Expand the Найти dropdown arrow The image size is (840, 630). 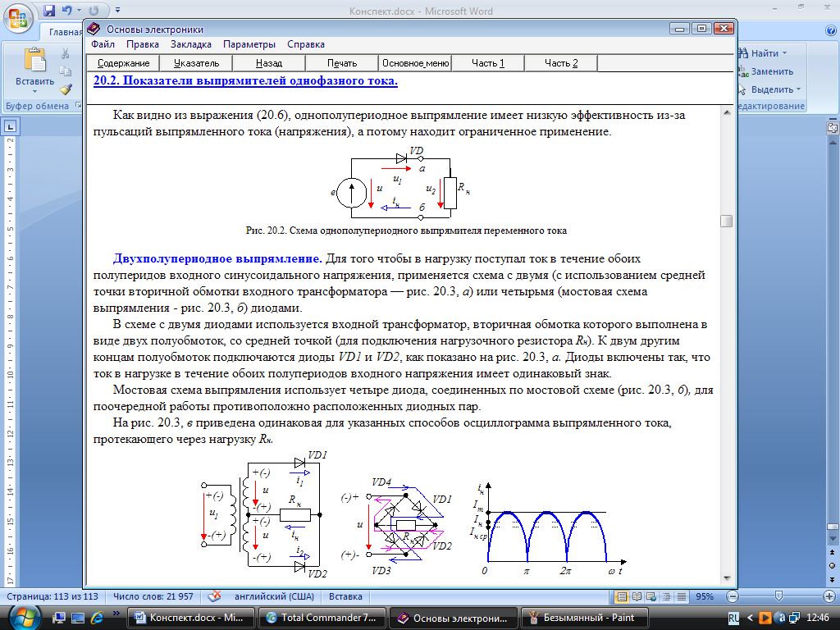[785, 53]
